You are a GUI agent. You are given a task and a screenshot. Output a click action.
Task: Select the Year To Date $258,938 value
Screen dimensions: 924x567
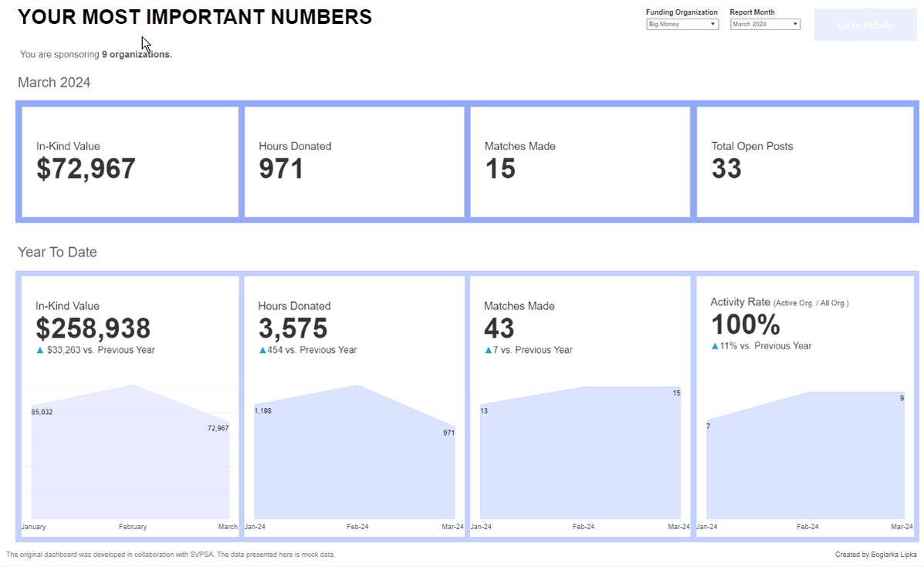(93, 328)
